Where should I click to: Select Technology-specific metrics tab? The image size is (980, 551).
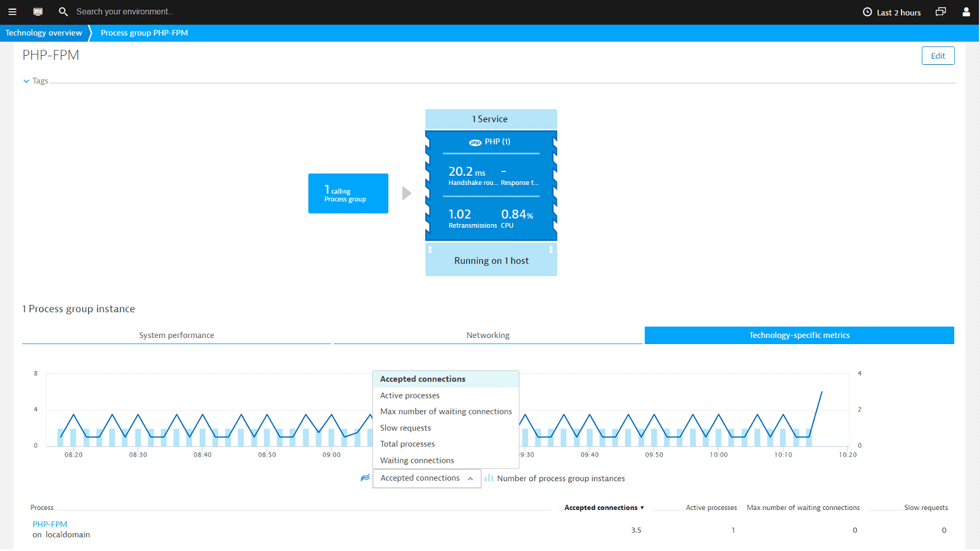(x=799, y=335)
